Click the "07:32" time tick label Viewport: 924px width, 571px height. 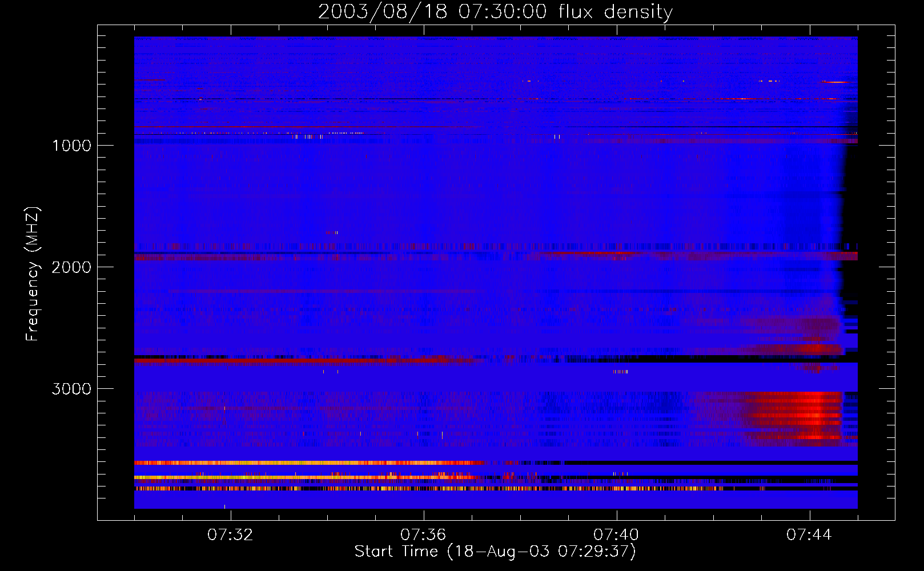click(230, 535)
